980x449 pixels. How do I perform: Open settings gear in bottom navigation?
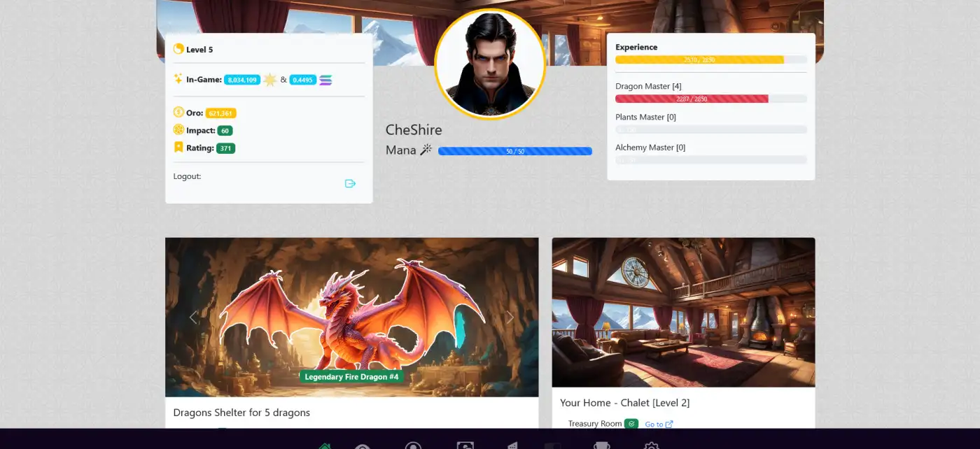(651, 446)
